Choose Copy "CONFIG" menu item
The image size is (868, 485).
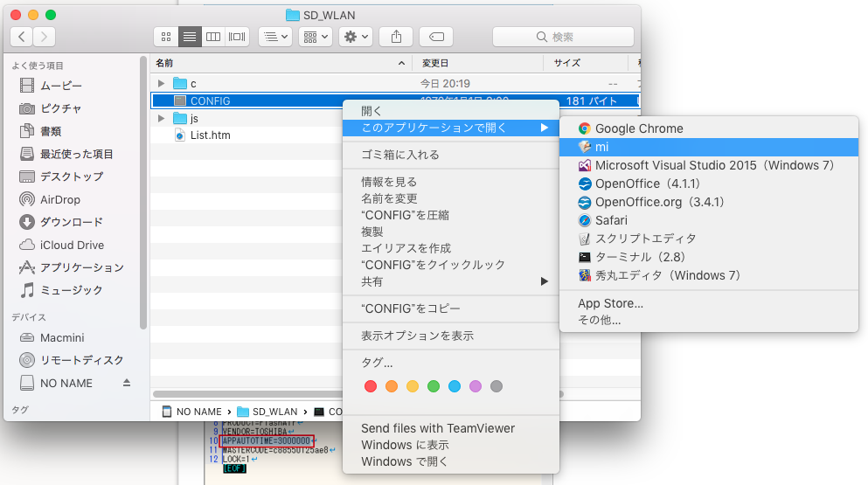pos(450,308)
